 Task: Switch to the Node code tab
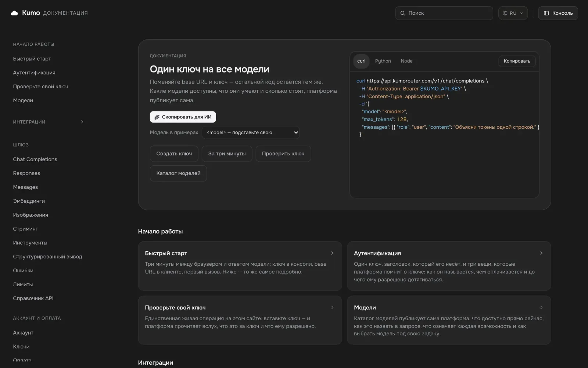(x=406, y=61)
